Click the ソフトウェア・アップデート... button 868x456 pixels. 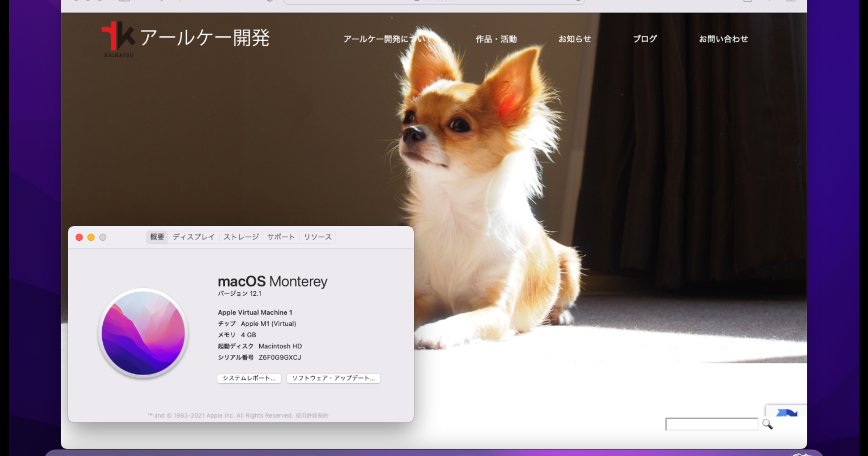(333, 378)
